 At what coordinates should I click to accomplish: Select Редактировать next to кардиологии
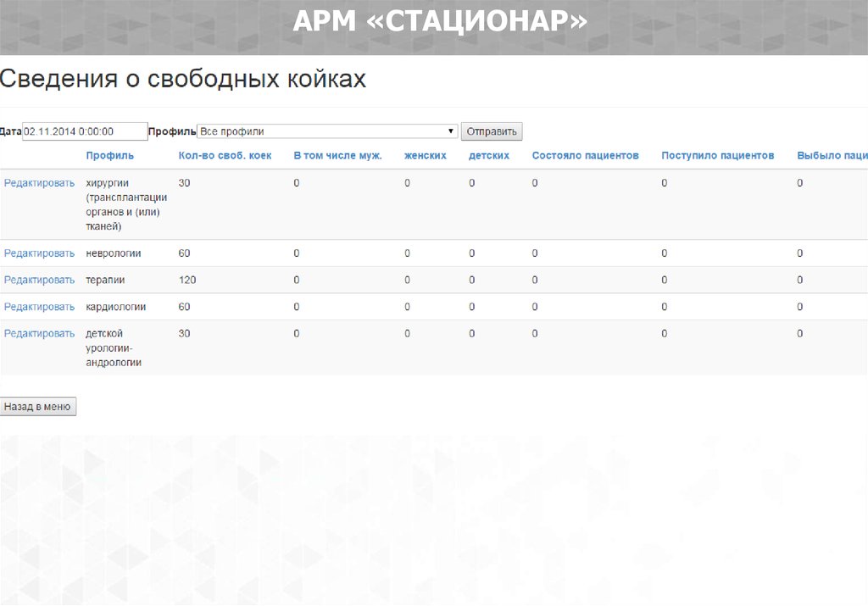click(39, 307)
